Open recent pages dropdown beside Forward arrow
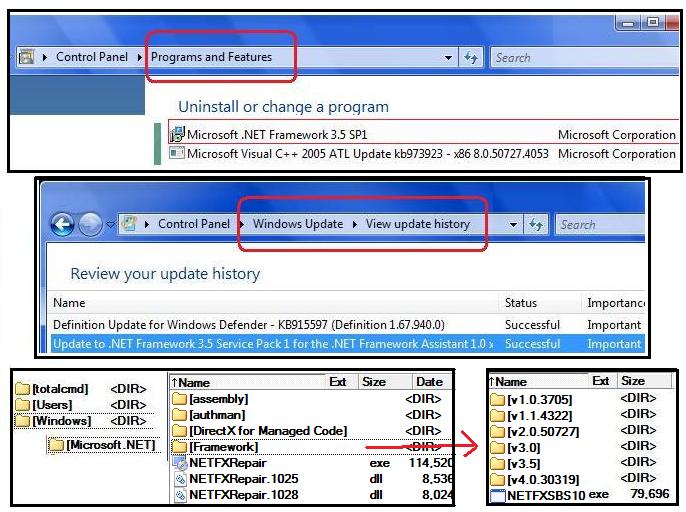Viewport: 686px width, 512px height. coord(110,225)
